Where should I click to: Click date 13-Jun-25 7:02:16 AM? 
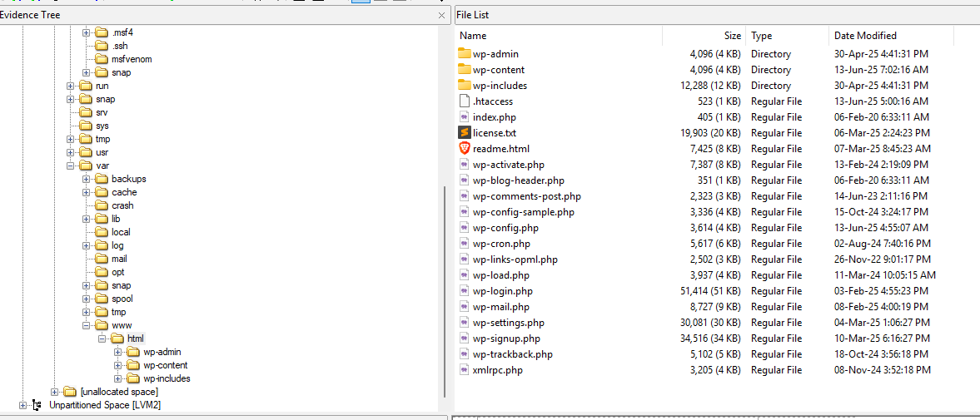[x=881, y=69]
